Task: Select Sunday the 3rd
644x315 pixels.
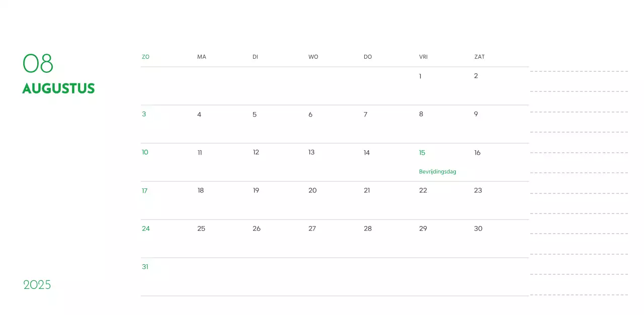Action: coord(144,114)
